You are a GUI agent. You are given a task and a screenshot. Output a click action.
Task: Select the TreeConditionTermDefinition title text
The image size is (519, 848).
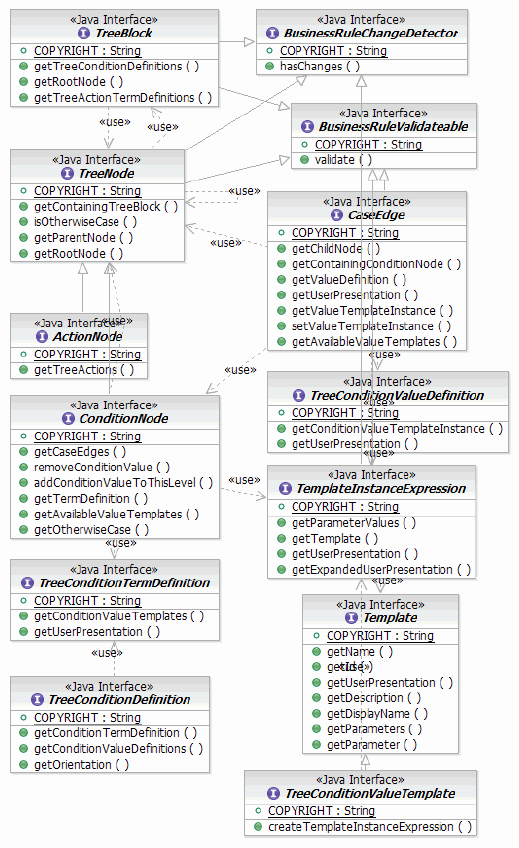pyautogui.click(x=124, y=583)
